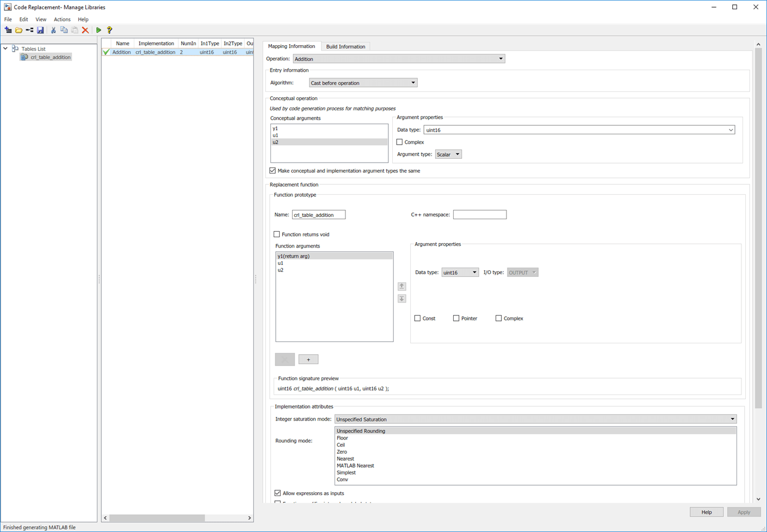Move function argument down with arrow button
Screen dimensions: 767x532
click(x=401, y=299)
